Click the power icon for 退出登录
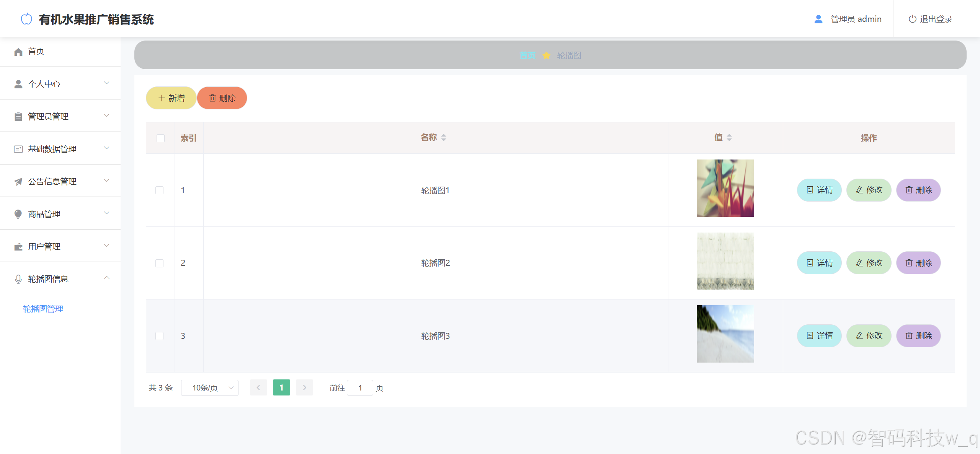 (912, 19)
